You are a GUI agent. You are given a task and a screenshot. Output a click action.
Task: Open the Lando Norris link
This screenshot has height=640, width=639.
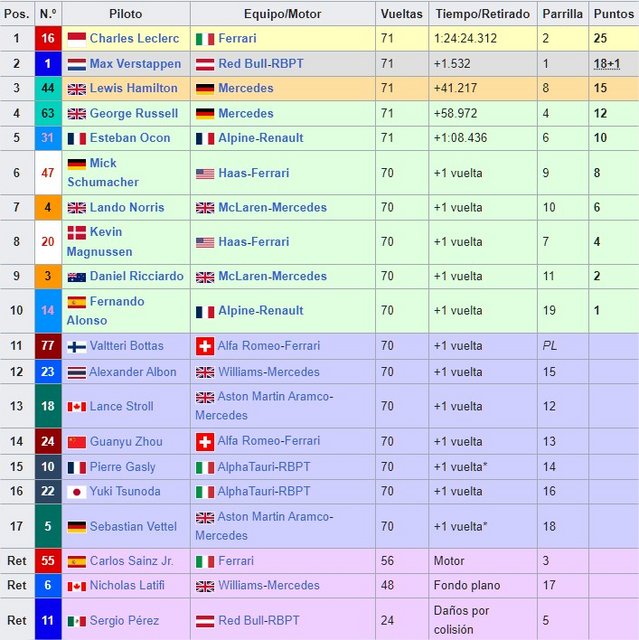pos(127,207)
